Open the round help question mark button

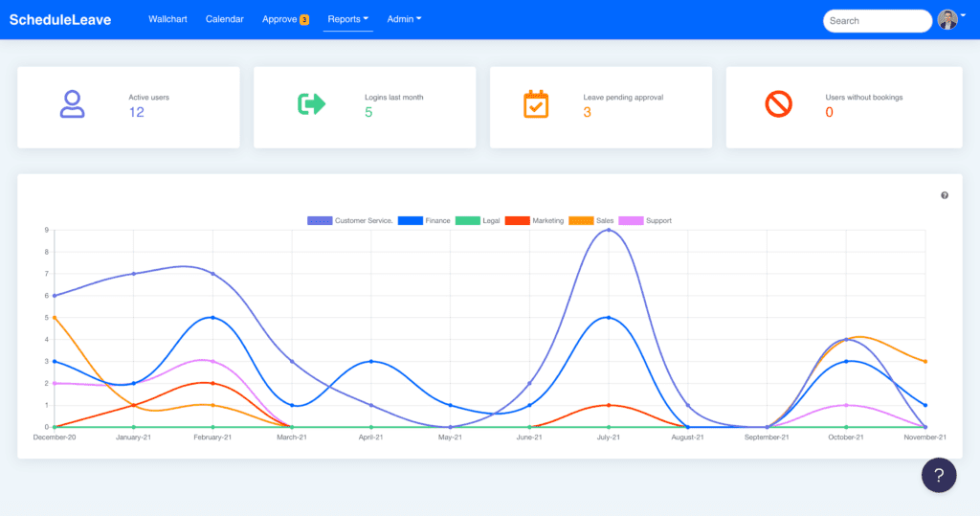[939, 475]
